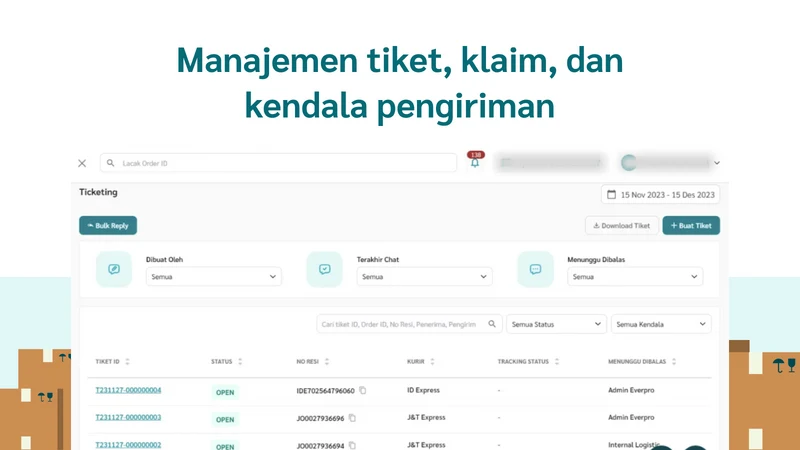Viewport: 800px width, 450px height.
Task: Click Admin Everpro in ticket 000000004 row
Action: pyautogui.click(x=631, y=390)
